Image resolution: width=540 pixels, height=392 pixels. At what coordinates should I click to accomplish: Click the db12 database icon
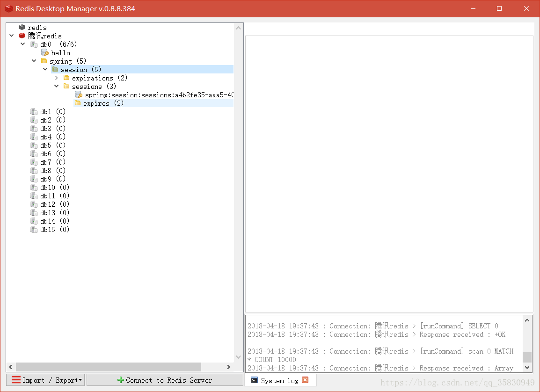pos(34,204)
